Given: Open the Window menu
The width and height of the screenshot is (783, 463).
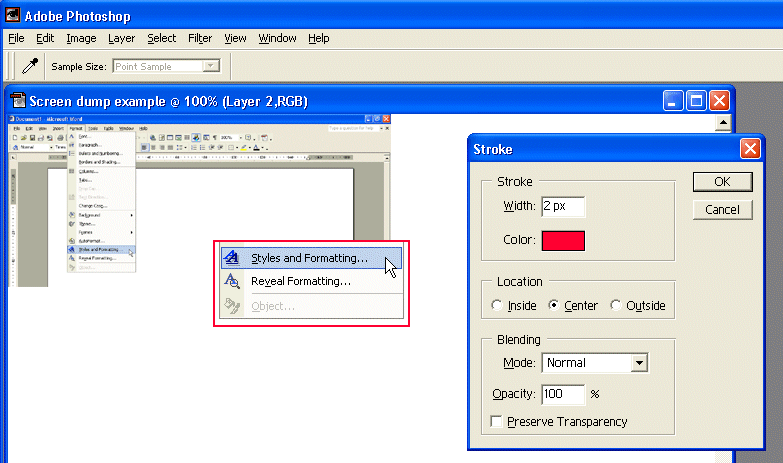Looking at the screenshot, I should (277, 38).
